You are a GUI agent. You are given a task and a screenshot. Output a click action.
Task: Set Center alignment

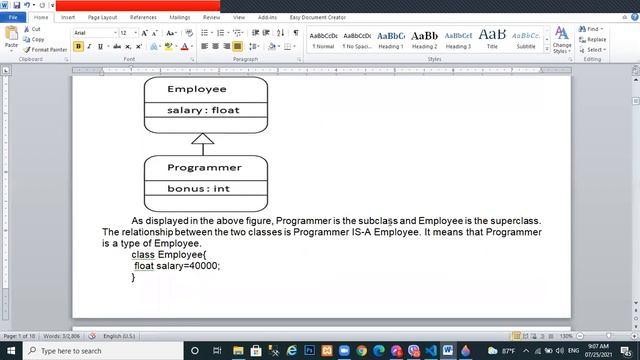pyautogui.click(x=216, y=47)
